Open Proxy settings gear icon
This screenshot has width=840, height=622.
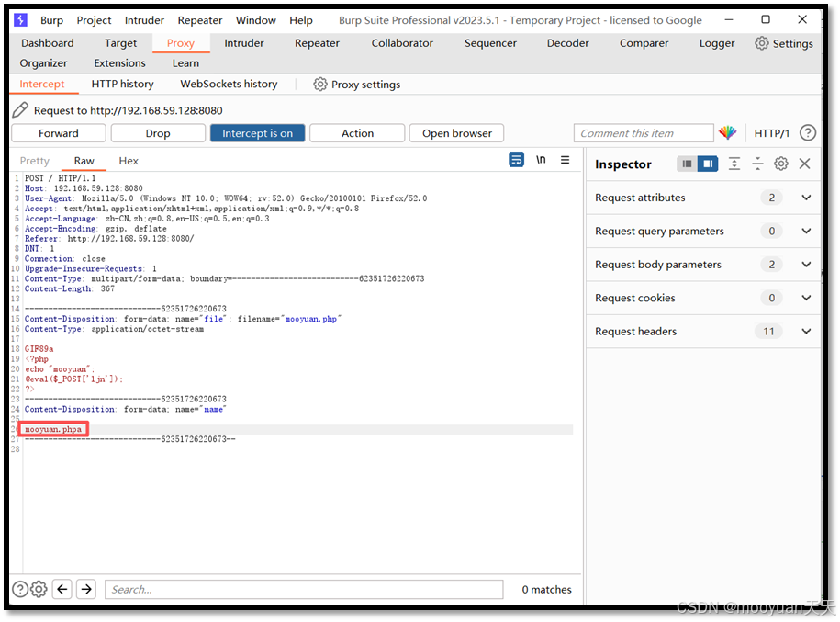click(320, 85)
